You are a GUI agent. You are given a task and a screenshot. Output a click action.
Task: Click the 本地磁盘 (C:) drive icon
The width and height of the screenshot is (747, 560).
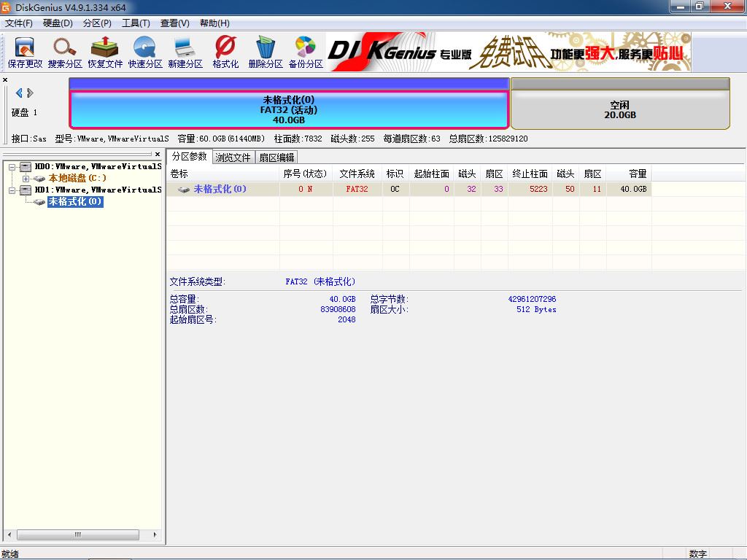[x=39, y=179]
